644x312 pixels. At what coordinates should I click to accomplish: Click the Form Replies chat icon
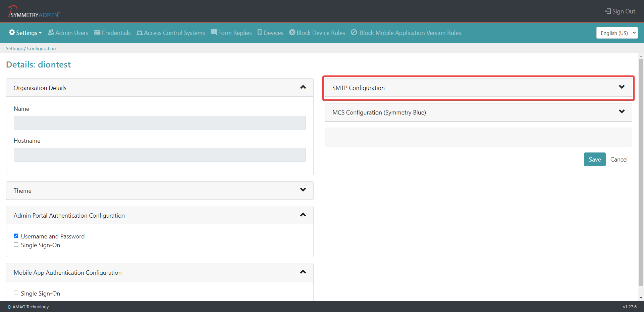[x=214, y=32]
